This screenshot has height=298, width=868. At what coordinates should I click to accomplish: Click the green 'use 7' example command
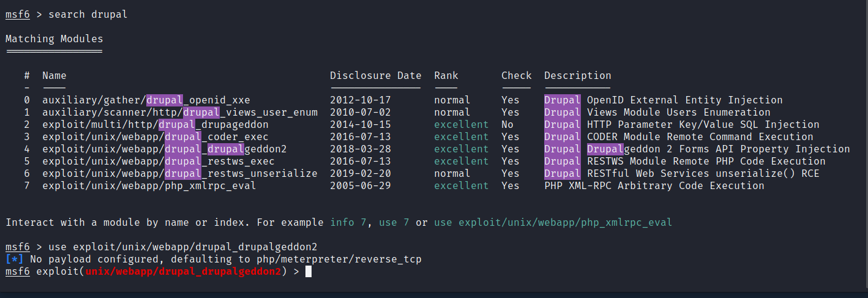click(x=394, y=223)
